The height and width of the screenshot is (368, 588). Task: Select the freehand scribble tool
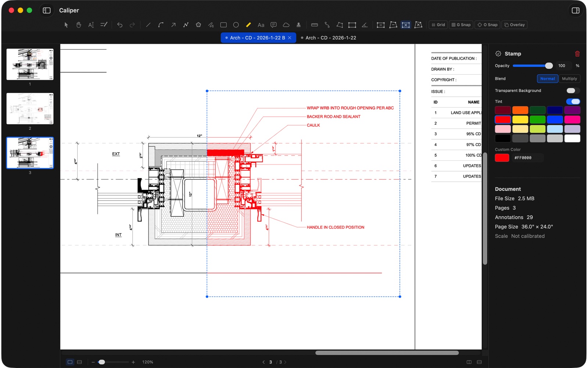[211, 25]
